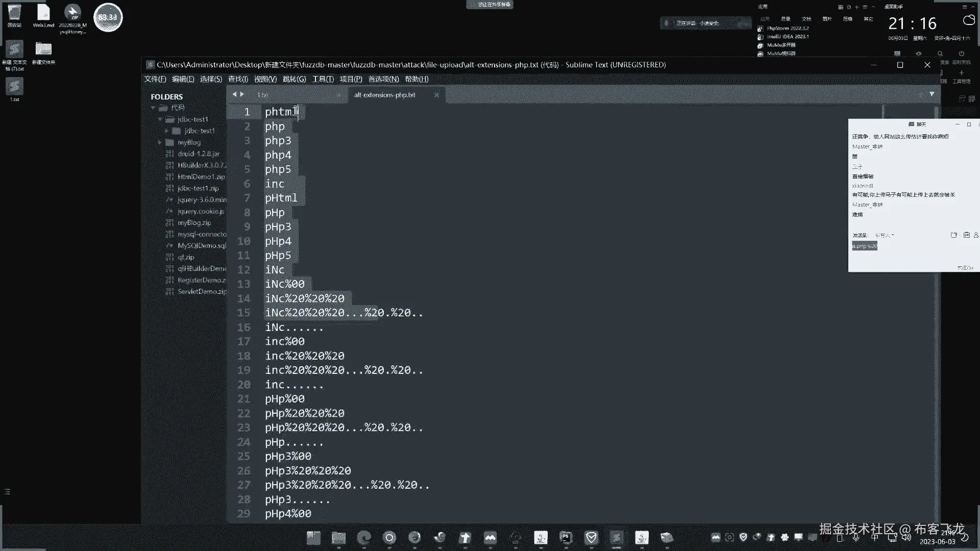Click the tab navigate-back arrow
The image size is (980, 551).
(234, 94)
